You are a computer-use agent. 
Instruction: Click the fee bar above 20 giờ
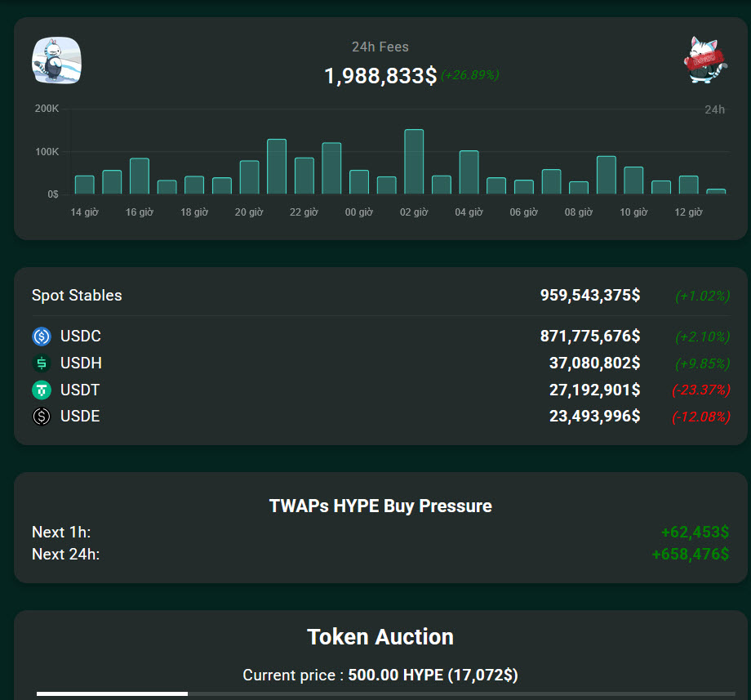coord(250,177)
